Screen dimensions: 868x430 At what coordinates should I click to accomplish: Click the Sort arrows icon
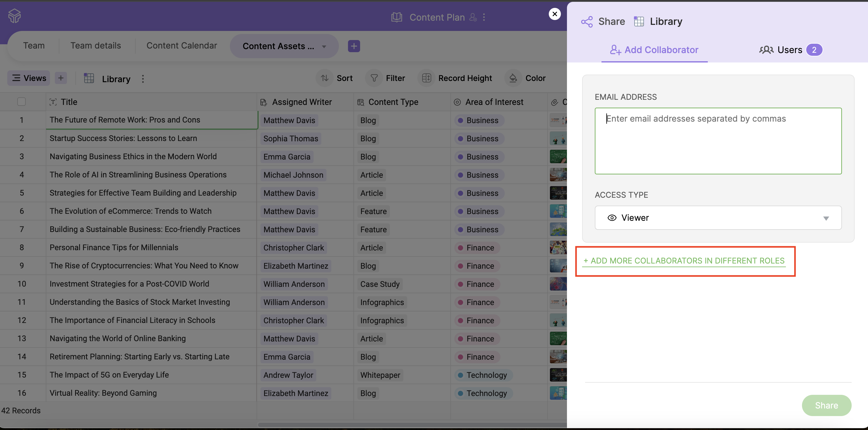click(324, 78)
